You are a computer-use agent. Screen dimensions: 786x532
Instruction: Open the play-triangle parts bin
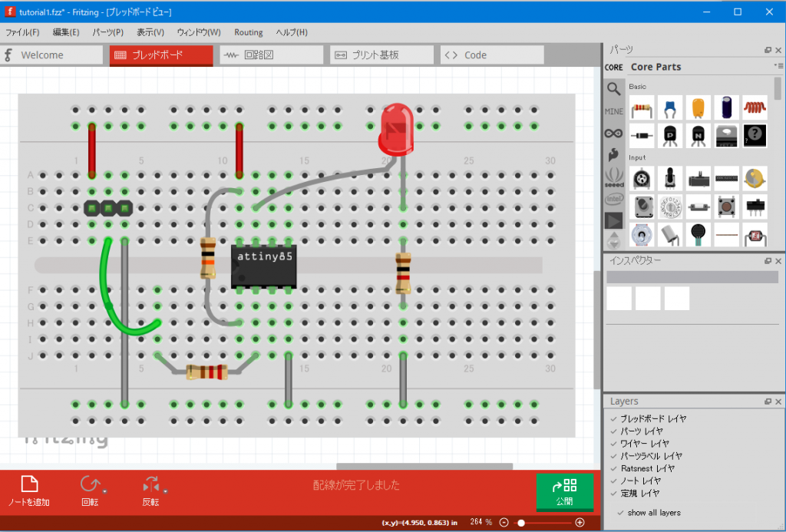pyautogui.click(x=613, y=220)
